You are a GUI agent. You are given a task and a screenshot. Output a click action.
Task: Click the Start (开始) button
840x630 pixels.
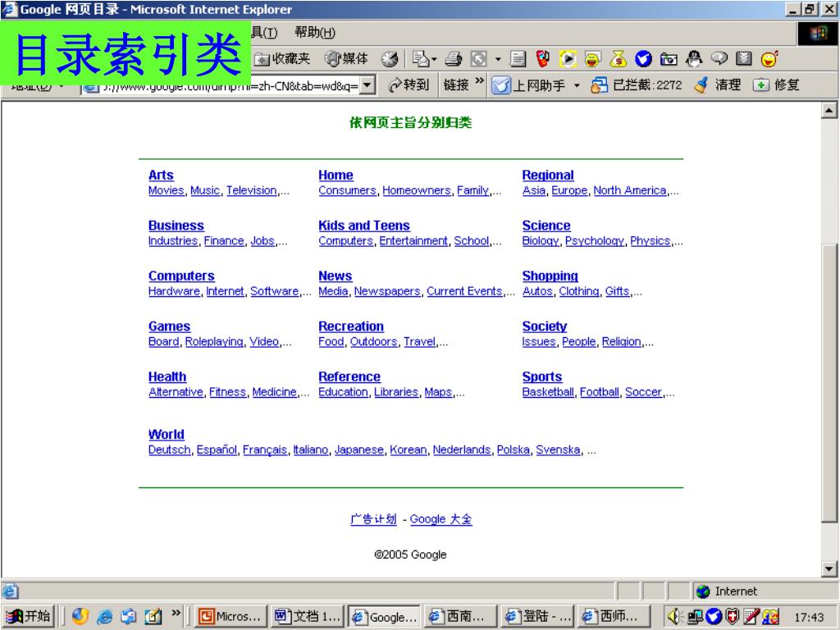[29, 617]
